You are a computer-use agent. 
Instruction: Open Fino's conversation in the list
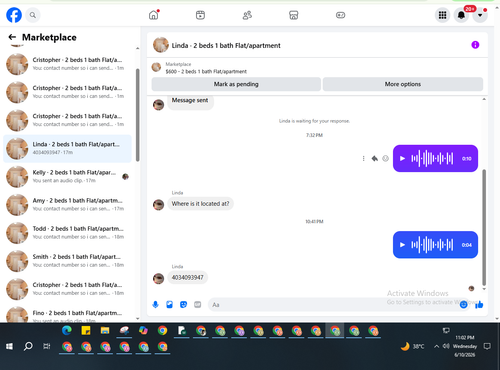point(67,315)
